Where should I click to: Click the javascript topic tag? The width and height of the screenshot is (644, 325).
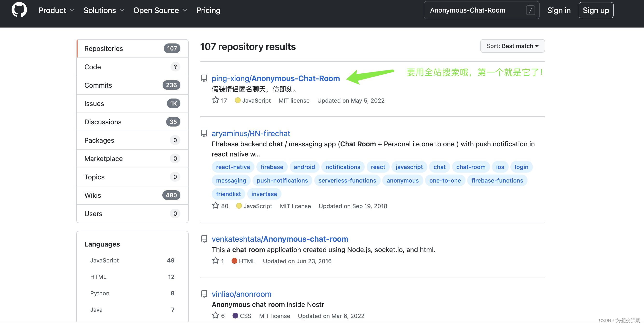[x=409, y=167]
